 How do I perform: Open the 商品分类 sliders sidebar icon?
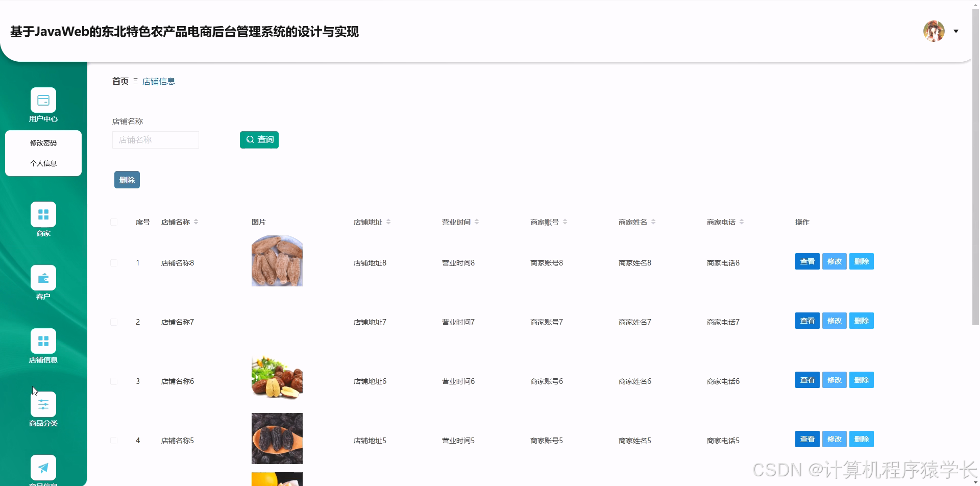point(43,404)
